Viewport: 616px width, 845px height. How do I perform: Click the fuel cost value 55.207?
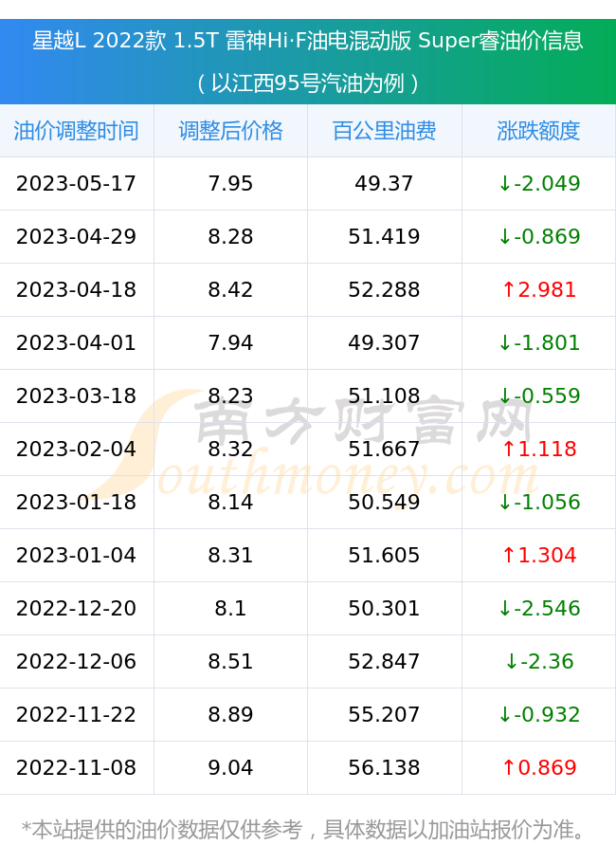coord(384,714)
